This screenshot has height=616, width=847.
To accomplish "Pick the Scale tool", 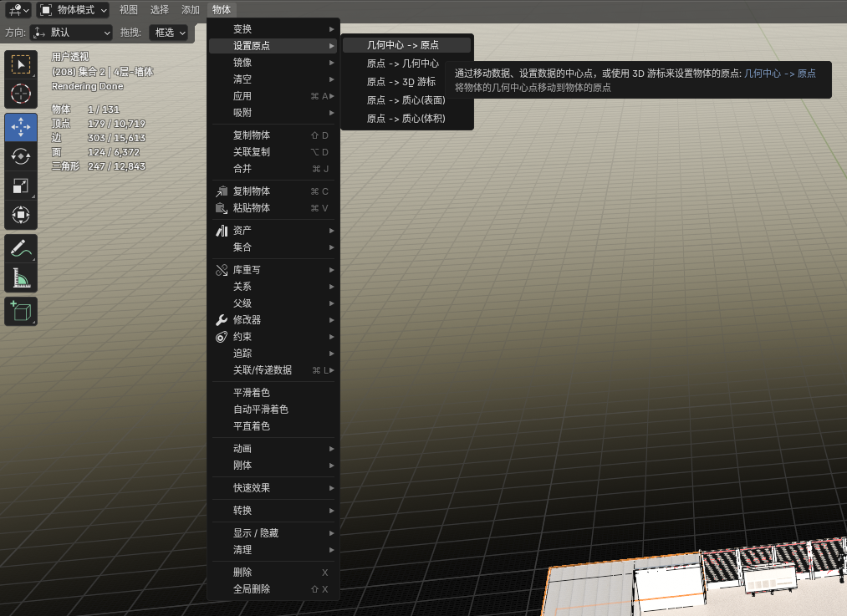I will coord(21,186).
